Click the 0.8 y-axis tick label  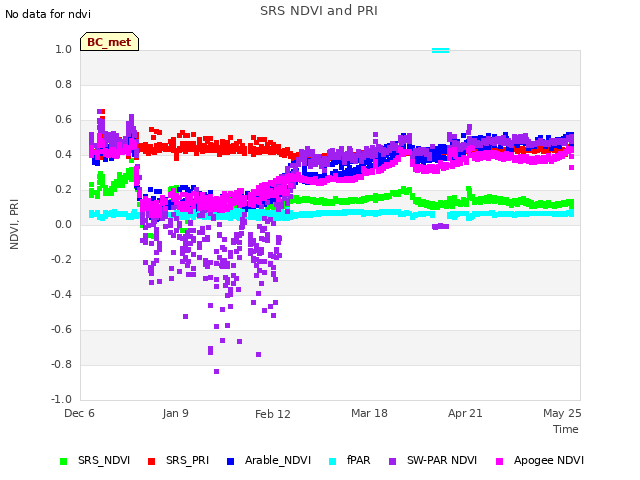63,84
